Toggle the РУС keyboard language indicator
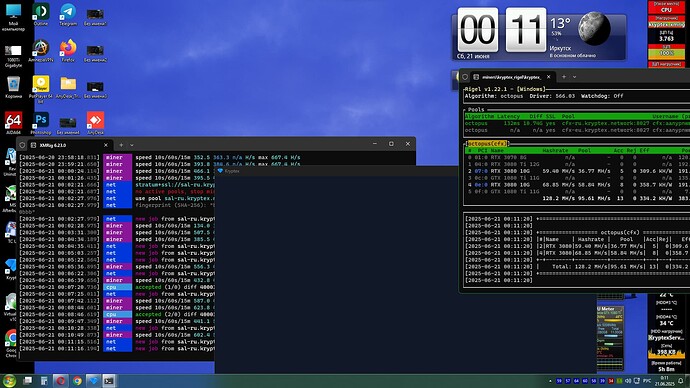The image size is (690, 388). pos(647,381)
